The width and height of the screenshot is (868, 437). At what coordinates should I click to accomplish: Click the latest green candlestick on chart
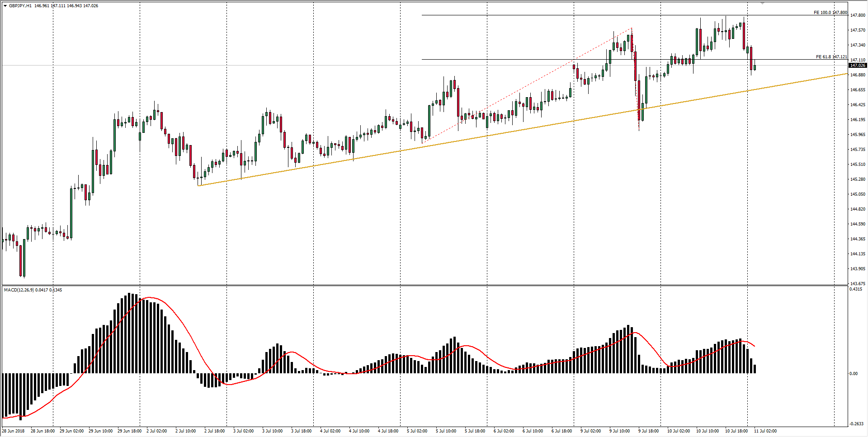pos(755,67)
